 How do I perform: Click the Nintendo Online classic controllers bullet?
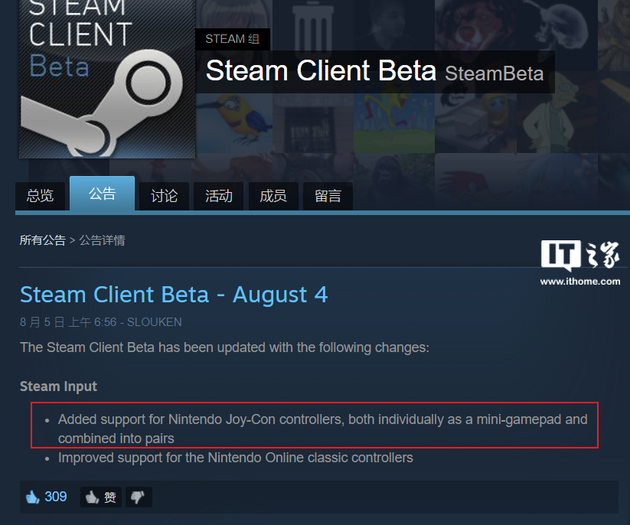pos(235,458)
